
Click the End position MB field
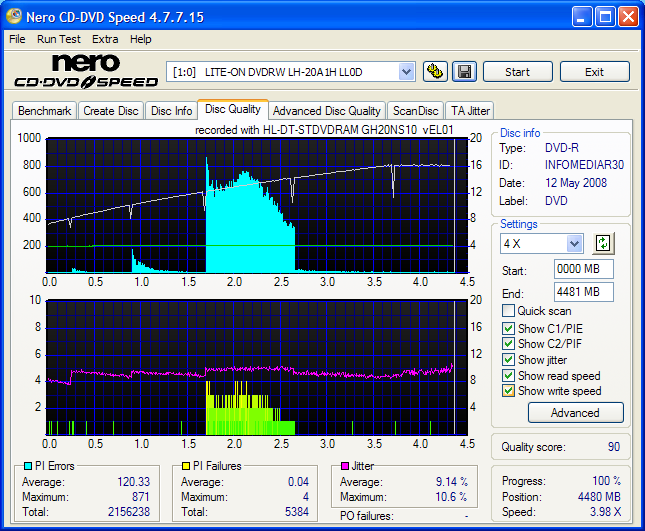click(583, 292)
